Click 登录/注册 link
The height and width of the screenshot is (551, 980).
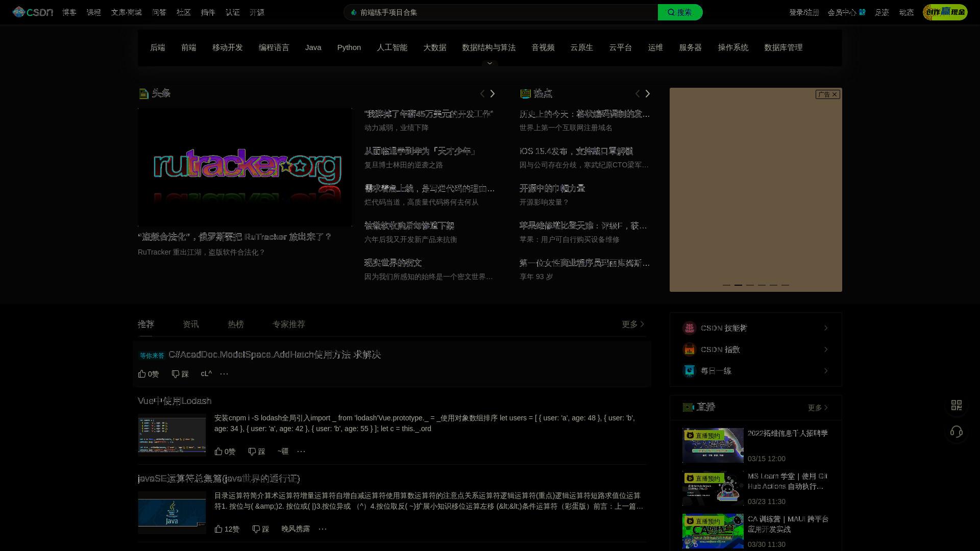804,12
